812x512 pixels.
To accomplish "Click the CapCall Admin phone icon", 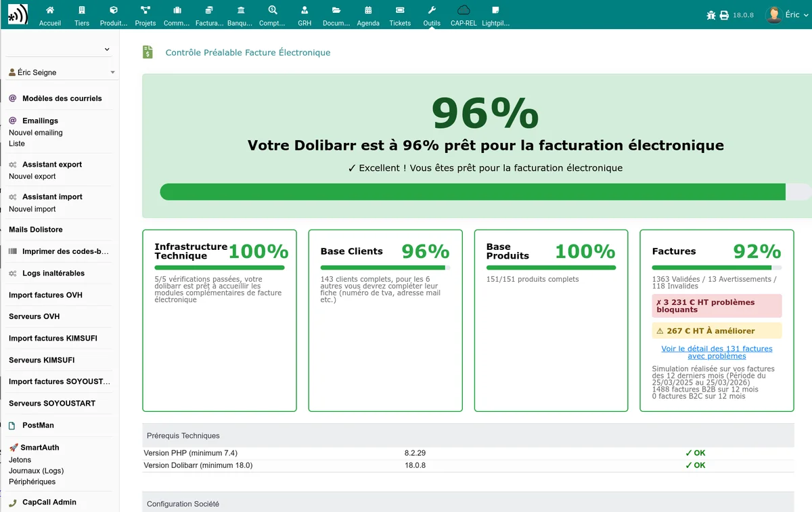I will [13, 503].
